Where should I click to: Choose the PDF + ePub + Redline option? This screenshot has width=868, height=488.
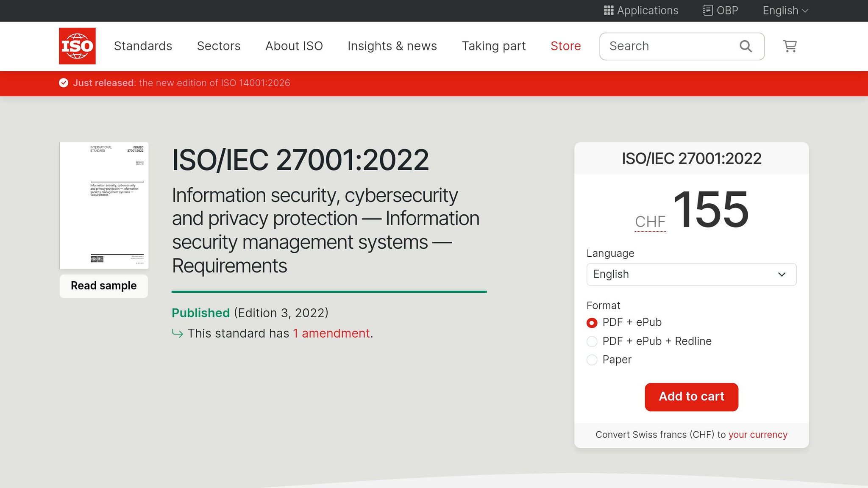592,341
